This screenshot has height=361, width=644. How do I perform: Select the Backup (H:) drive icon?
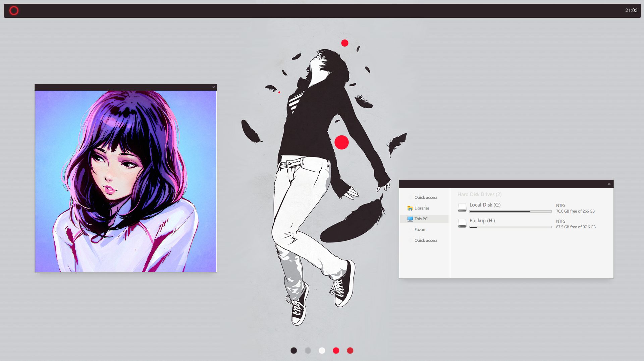click(x=462, y=223)
